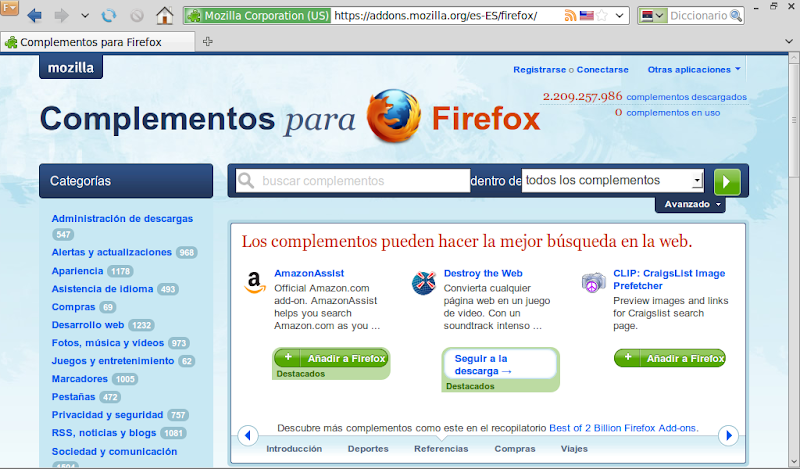Click the CLIP CraigsList add-on camera icon
Image resolution: width=800 pixels, height=469 pixels.
(593, 283)
